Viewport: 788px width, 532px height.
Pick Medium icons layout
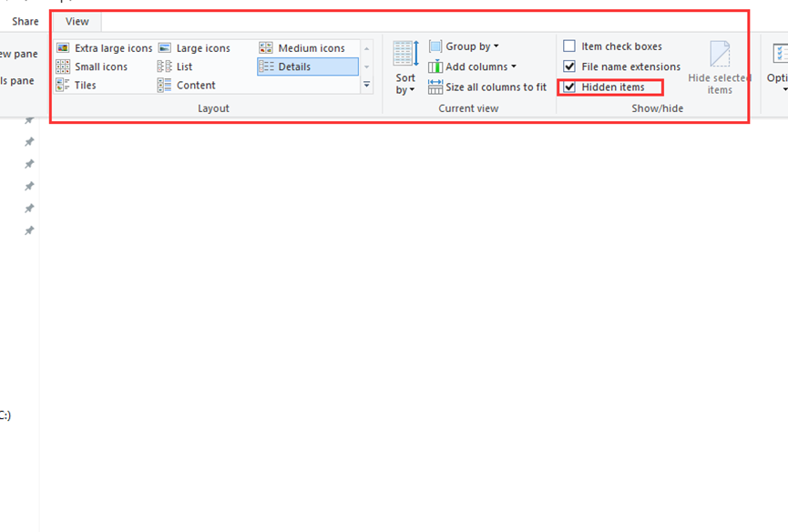tap(302, 48)
